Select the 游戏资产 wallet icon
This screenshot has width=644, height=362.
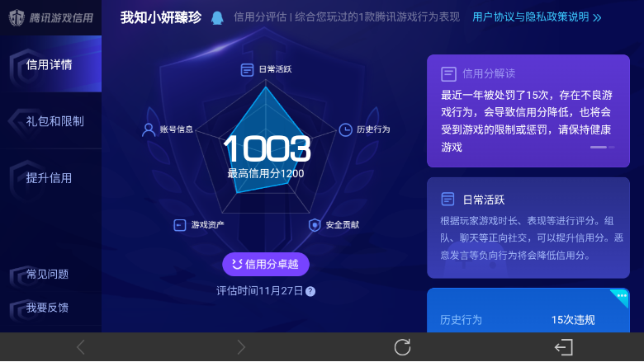coord(179,225)
